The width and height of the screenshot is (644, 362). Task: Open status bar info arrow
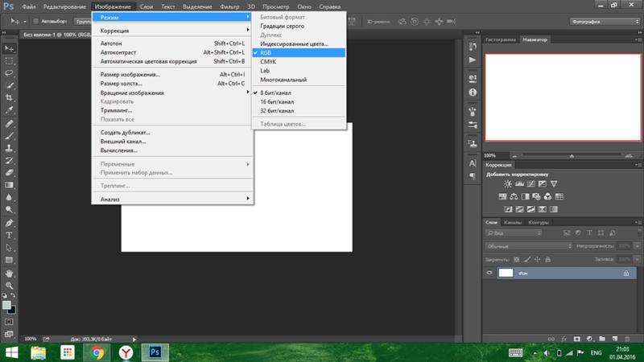134,339
